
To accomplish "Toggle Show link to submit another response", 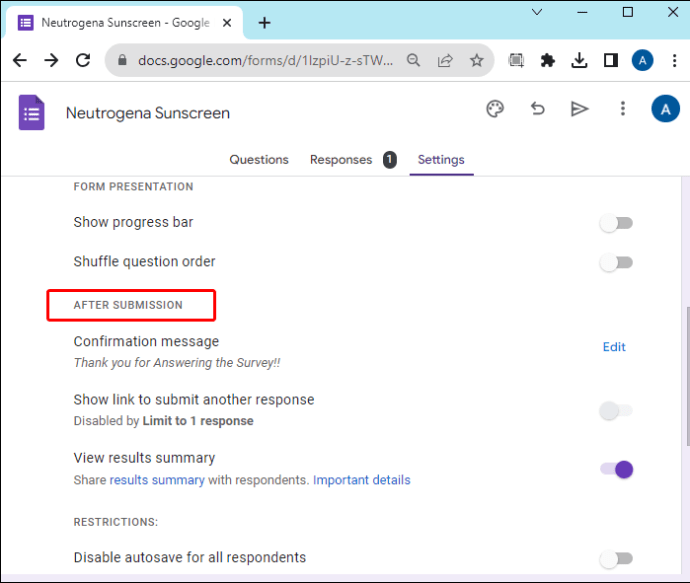I will [616, 411].
